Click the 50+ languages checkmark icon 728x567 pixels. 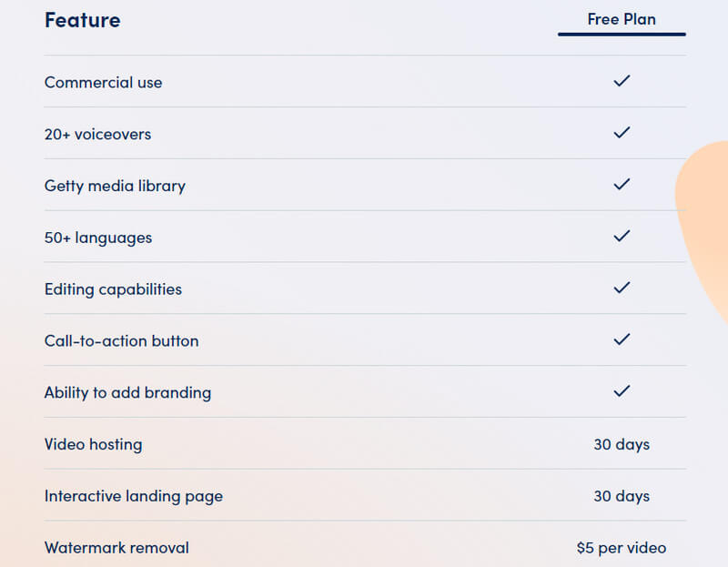pyautogui.click(x=622, y=237)
